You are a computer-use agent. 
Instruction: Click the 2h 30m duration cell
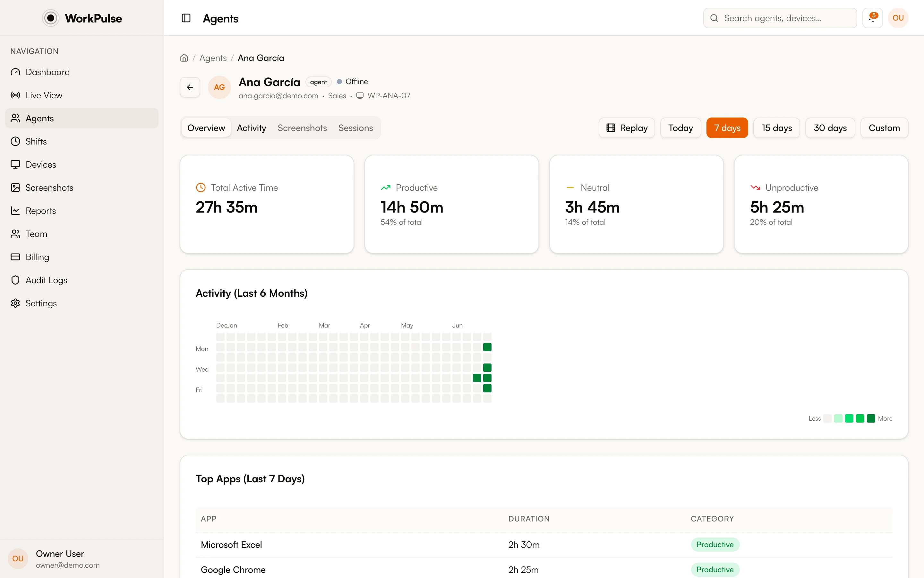(524, 545)
